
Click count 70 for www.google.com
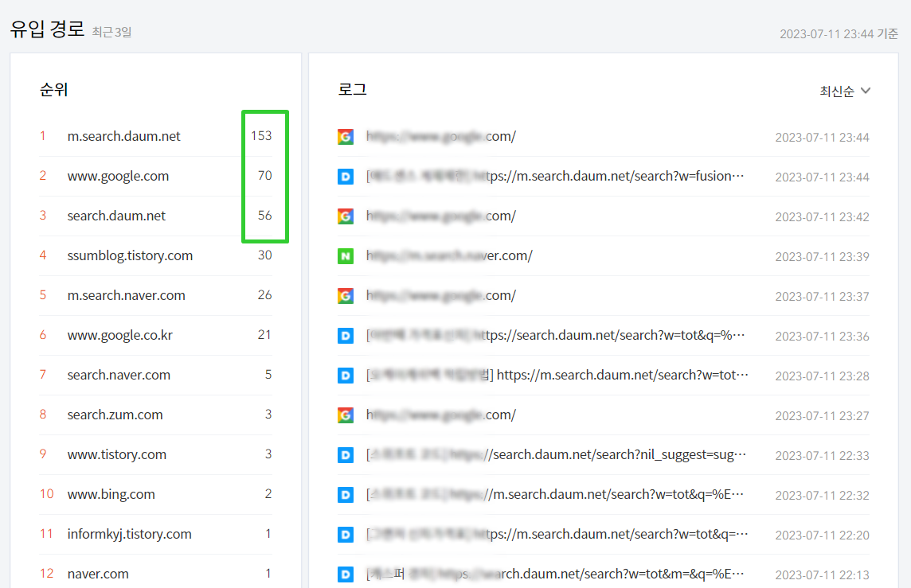click(265, 175)
